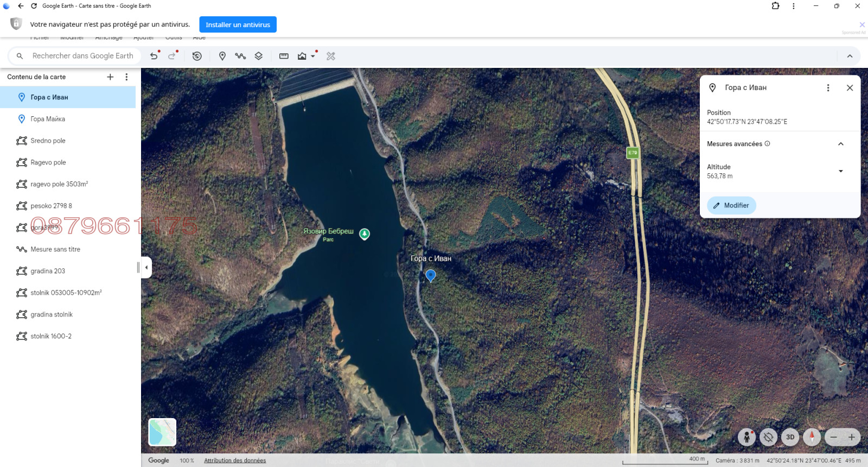The image size is (868, 467).
Task: Dismiss the antivirus banner with its X
Action: [862, 24]
